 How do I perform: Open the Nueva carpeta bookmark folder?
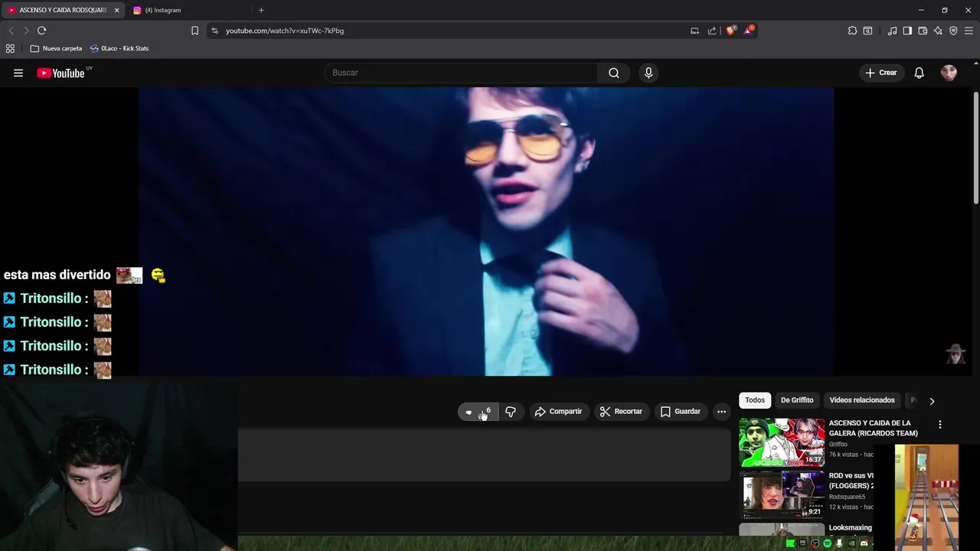click(x=56, y=48)
